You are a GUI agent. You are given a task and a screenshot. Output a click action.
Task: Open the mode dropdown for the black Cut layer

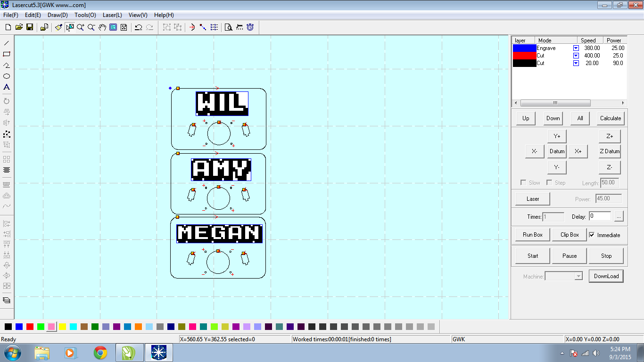576,63
